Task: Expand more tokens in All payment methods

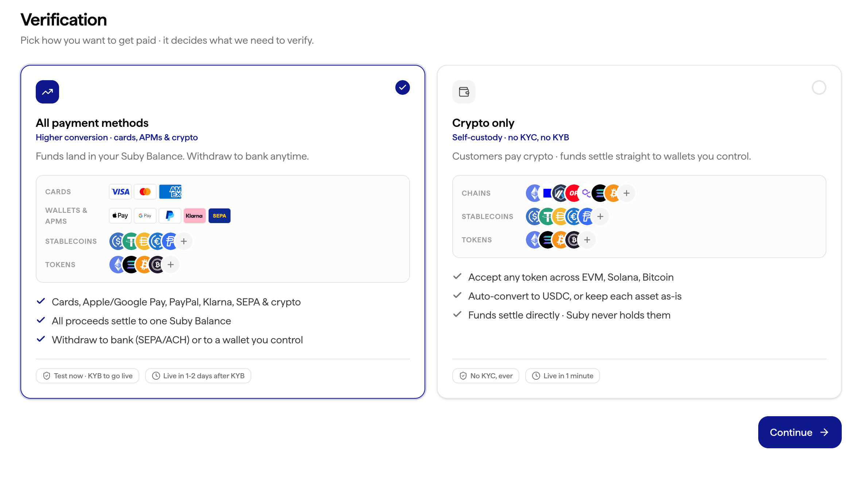Action: click(171, 265)
